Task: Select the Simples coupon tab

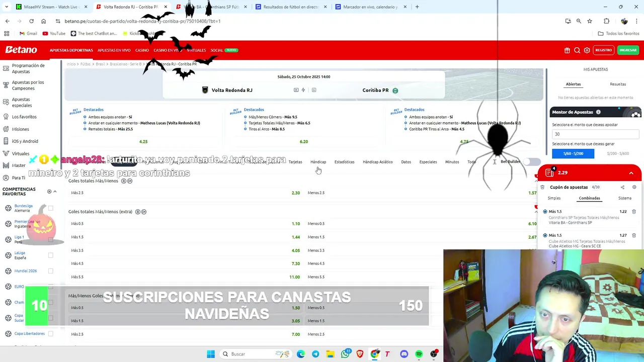Action: pyautogui.click(x=554, y=198)
